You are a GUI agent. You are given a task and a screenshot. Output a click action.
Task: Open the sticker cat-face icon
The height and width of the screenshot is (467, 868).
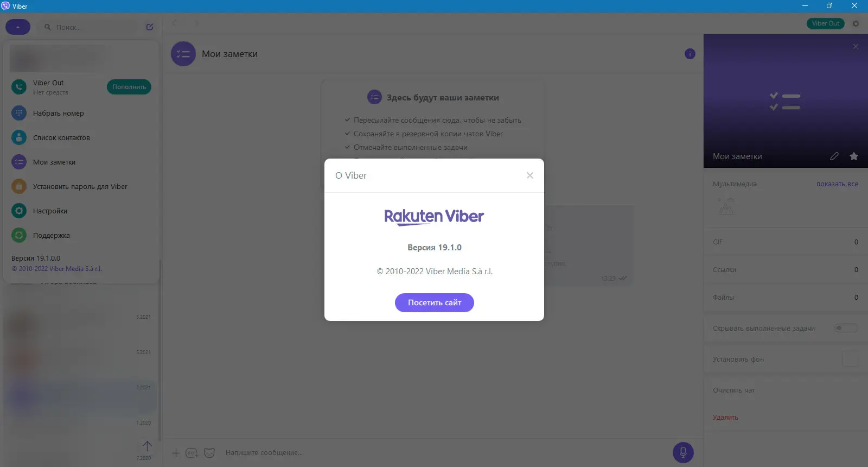click(x=209, y=452)
